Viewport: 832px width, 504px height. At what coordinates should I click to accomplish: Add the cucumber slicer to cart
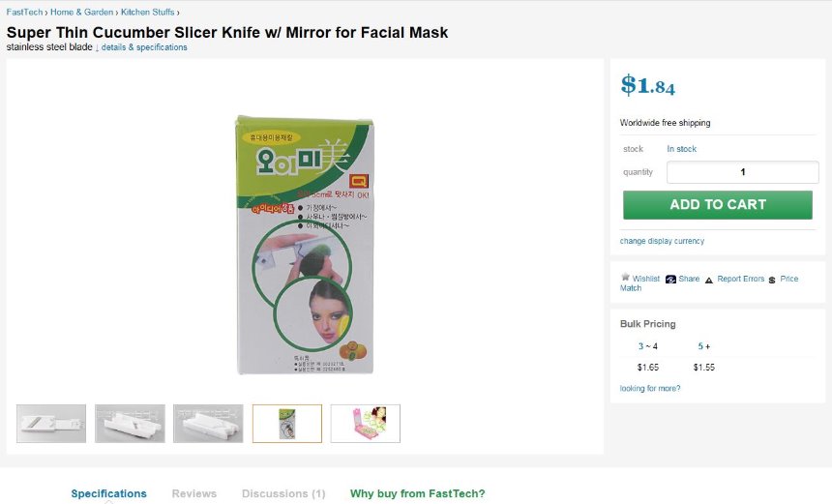(717, 204)
